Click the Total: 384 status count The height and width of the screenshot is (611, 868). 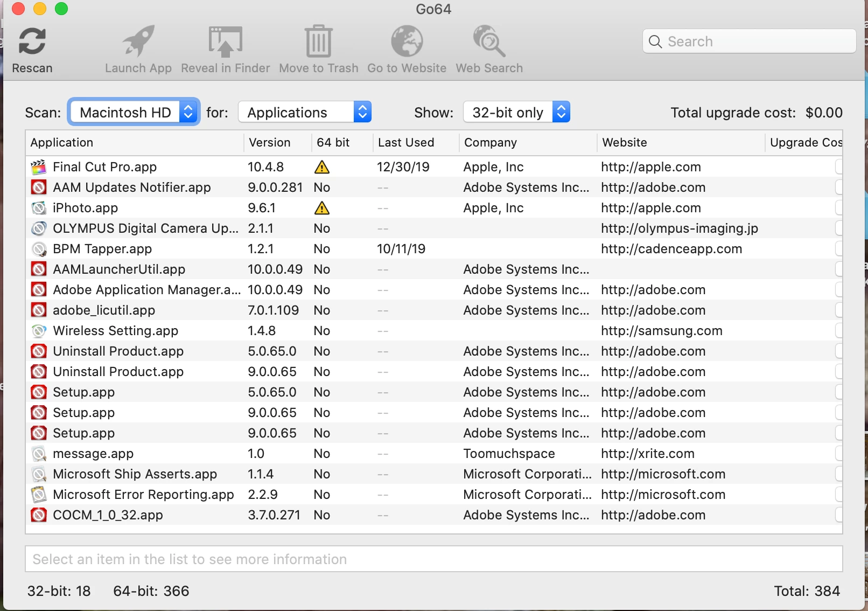pos(807,591)
